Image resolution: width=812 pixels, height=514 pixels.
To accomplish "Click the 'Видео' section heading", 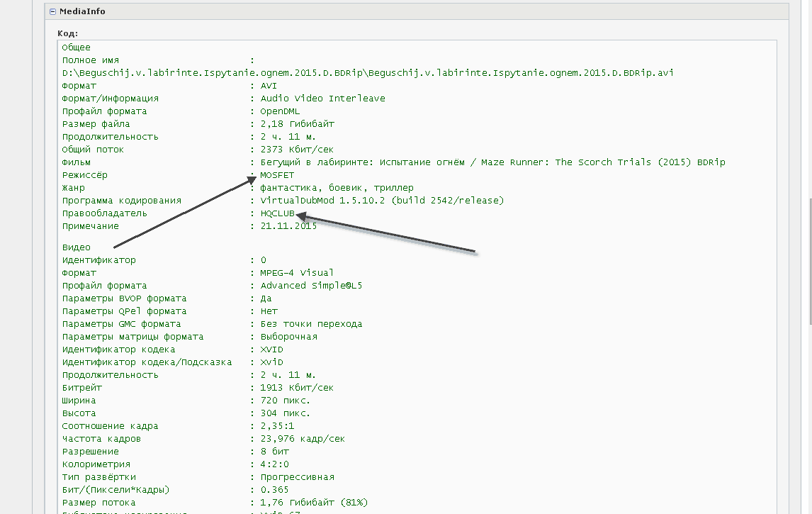I will point(77,247).
